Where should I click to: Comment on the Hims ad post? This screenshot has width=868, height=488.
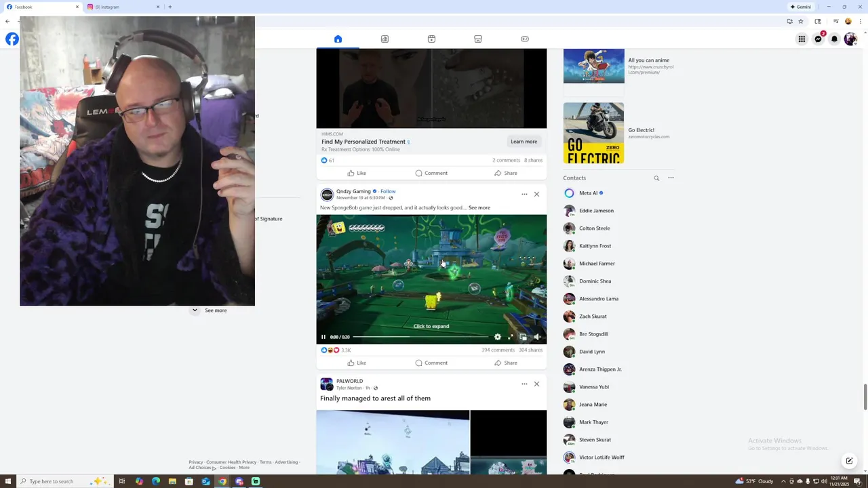click(x=431, y=173)
